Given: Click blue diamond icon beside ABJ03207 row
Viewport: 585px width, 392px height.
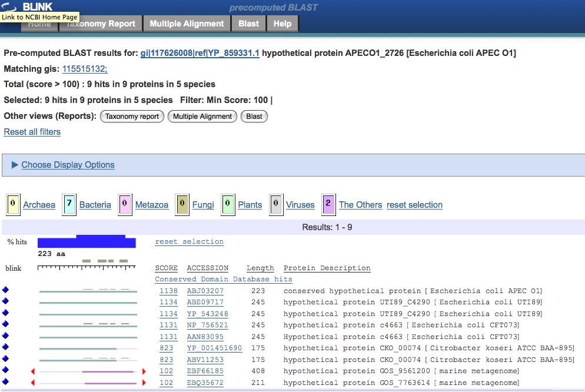Looking at the screenshot, I should tap(6, 291).
